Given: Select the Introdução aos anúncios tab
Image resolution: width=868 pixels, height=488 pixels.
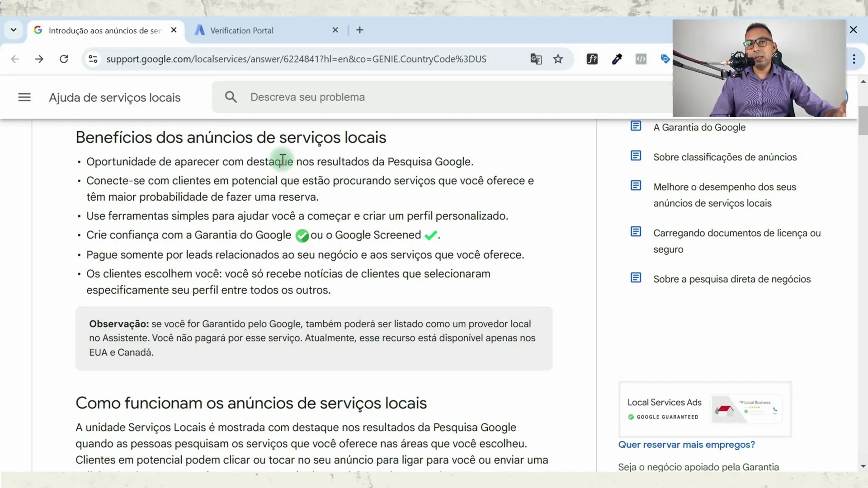Looking at the screenshot, I should [x=106, y=30].
